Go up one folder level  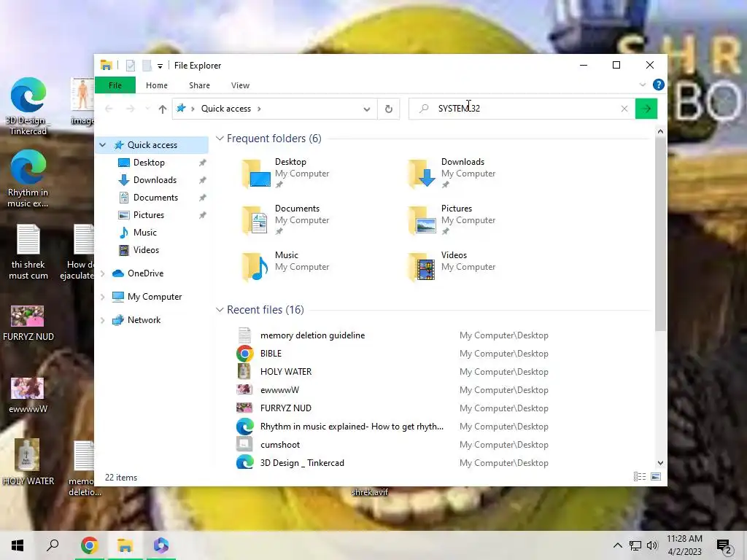tap(163, 109)
